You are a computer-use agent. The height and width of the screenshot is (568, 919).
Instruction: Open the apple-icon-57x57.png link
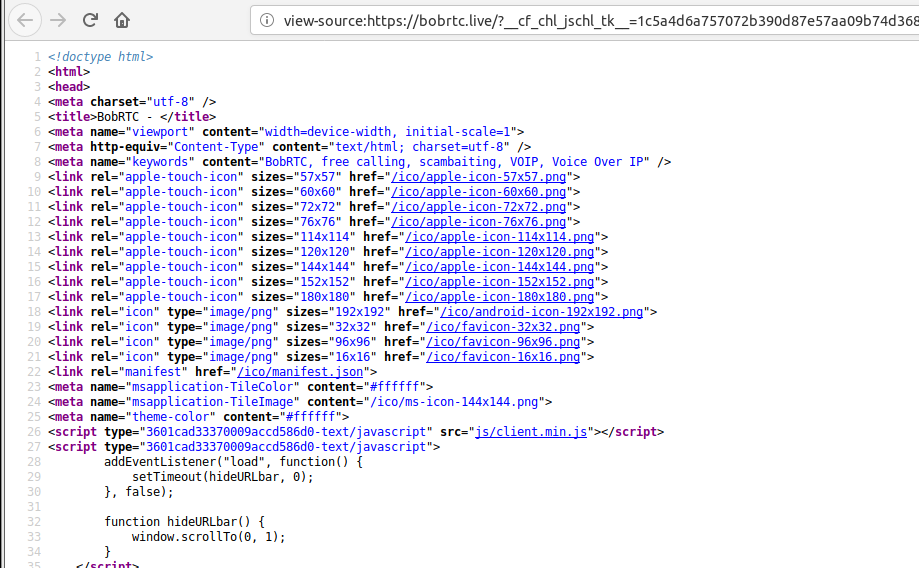pos(479,177)
